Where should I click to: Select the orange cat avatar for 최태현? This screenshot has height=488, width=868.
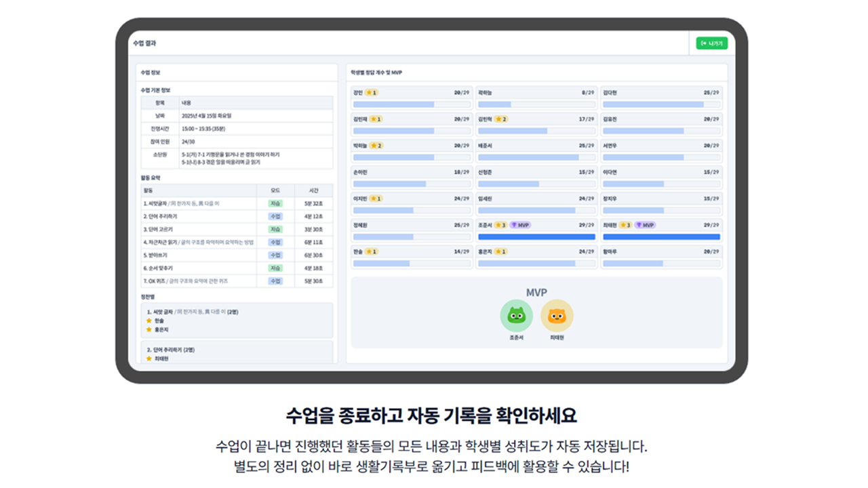click(x=557, y=316)
